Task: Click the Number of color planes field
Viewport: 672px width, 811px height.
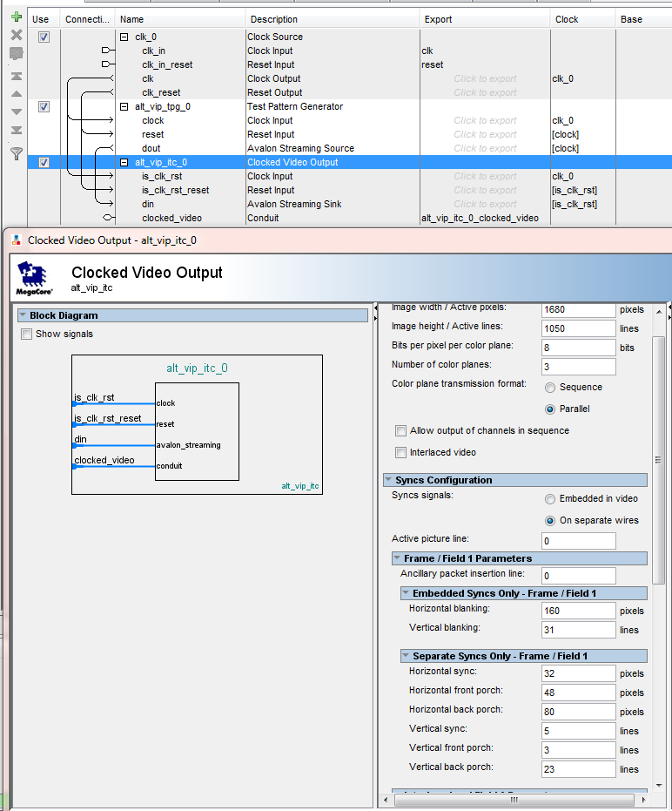Action: [x=579, y=367]
